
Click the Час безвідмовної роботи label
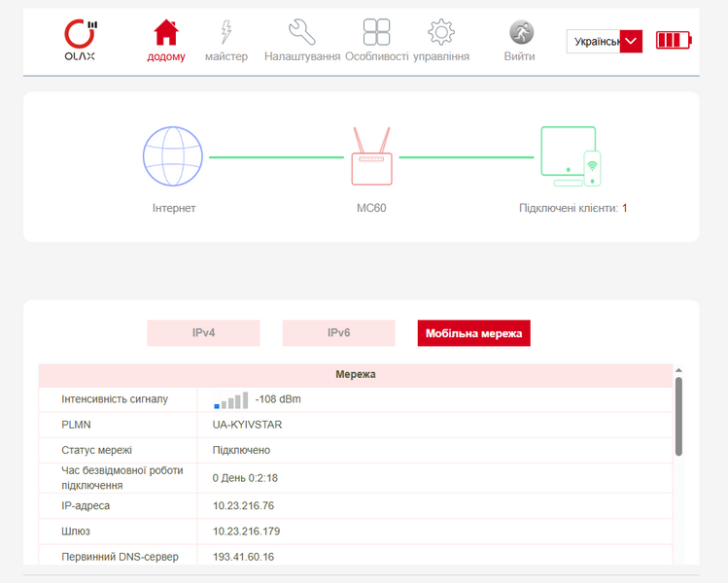(x=122, y=478)
